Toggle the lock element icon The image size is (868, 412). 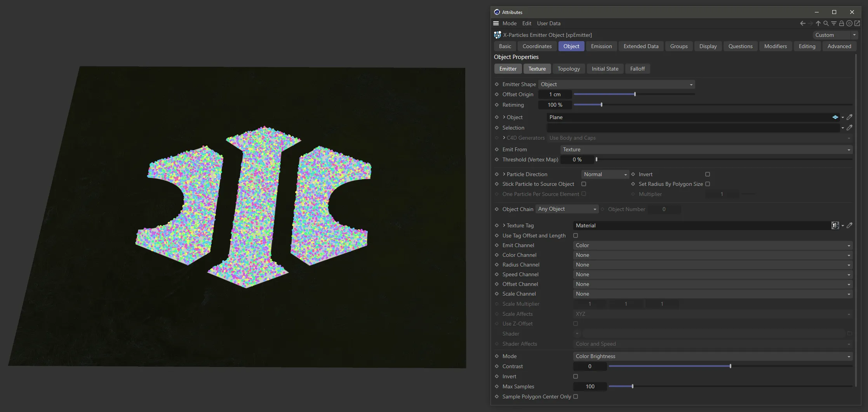point(841,23)
